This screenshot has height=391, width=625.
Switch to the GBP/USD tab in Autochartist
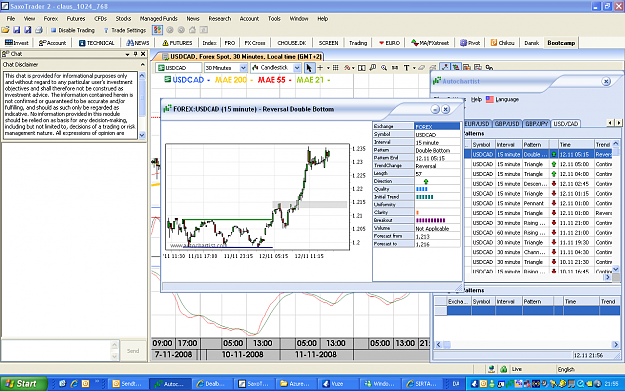[x=507, y=124]
